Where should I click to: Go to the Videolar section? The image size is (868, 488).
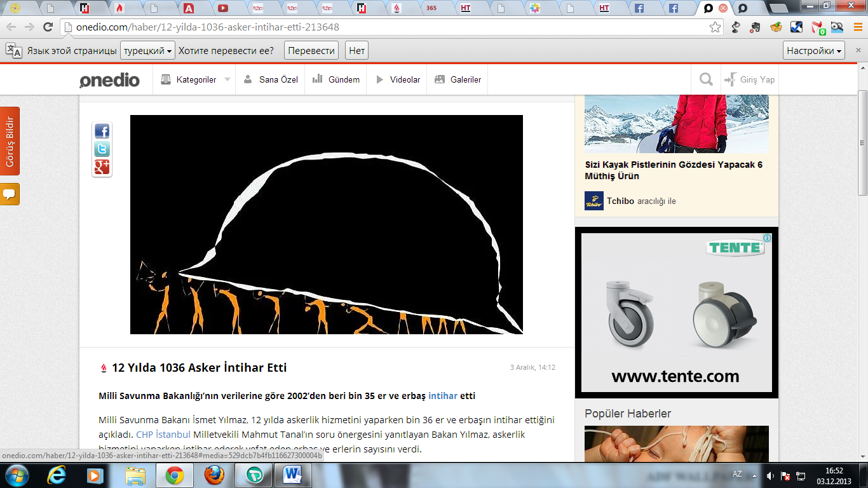pos(398,80)
